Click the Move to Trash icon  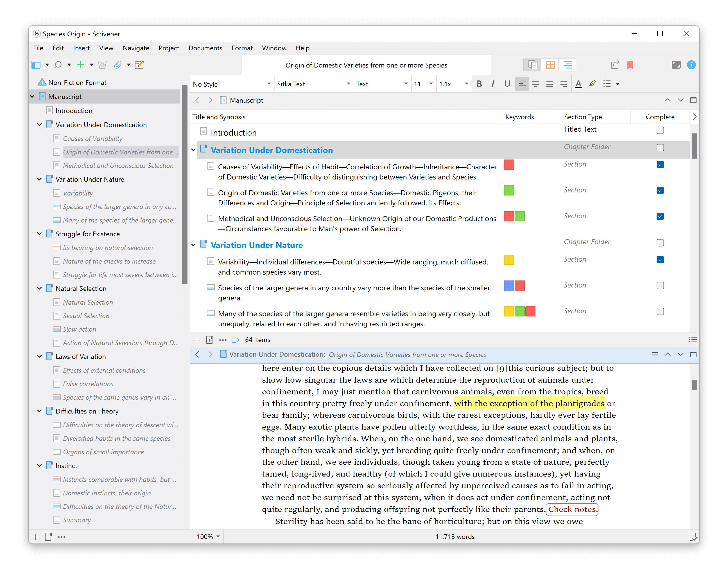tap(102, 65)
